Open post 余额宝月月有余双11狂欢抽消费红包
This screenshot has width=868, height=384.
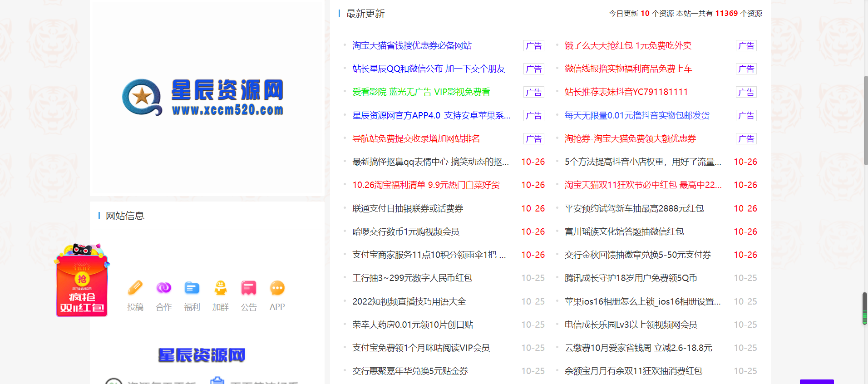click(633, 371)
